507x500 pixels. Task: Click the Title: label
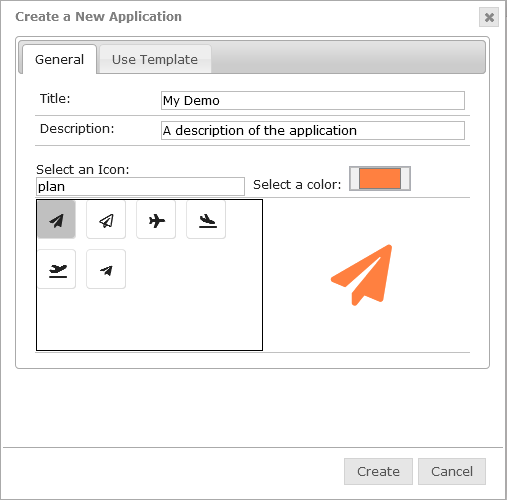coord(55,99)
